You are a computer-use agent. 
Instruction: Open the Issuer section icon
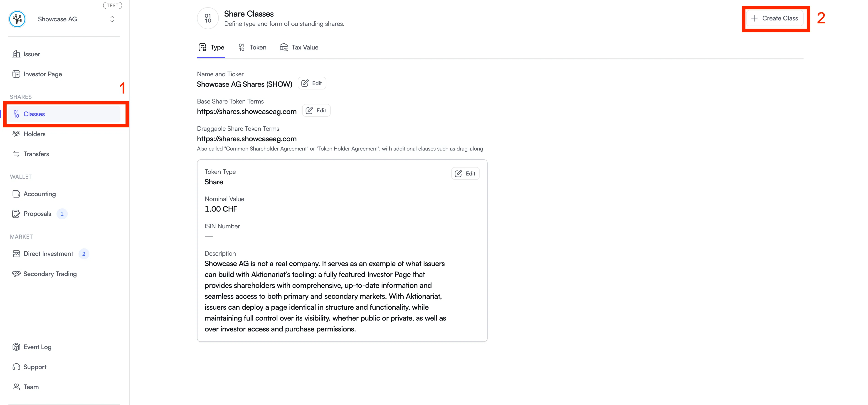[x=16, y=54]
